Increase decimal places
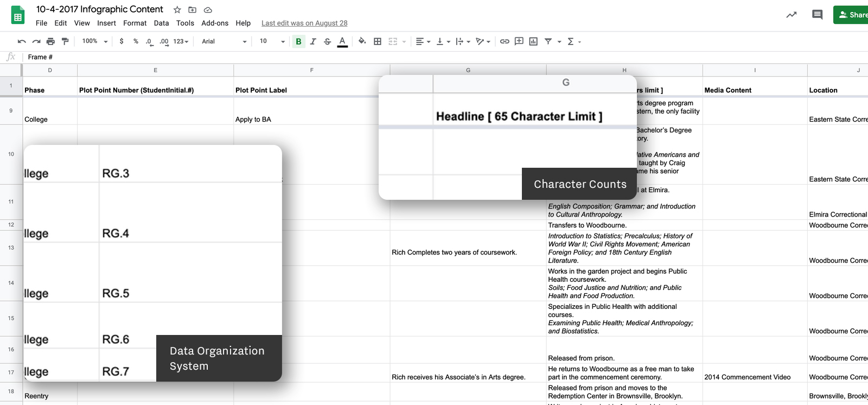Viewport: 868px width, 405px height. click(x=164, y=41)
